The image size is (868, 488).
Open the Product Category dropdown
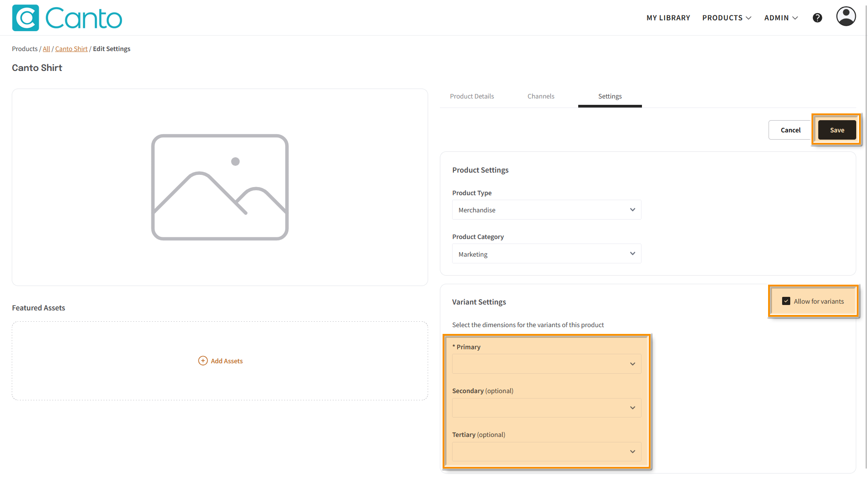pyautogui.click(x=547, y=254)
